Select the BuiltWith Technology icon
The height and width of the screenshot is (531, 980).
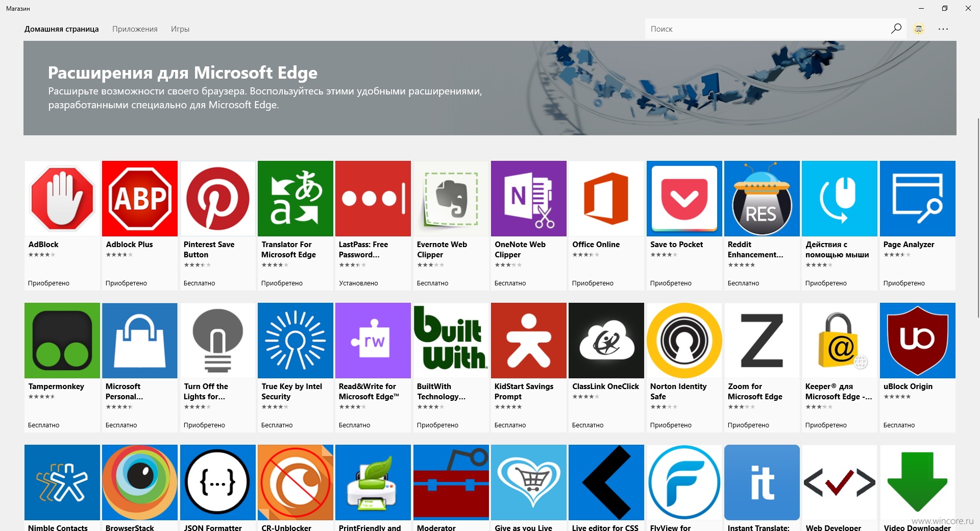pyautogui.click(x=451, y=341)
